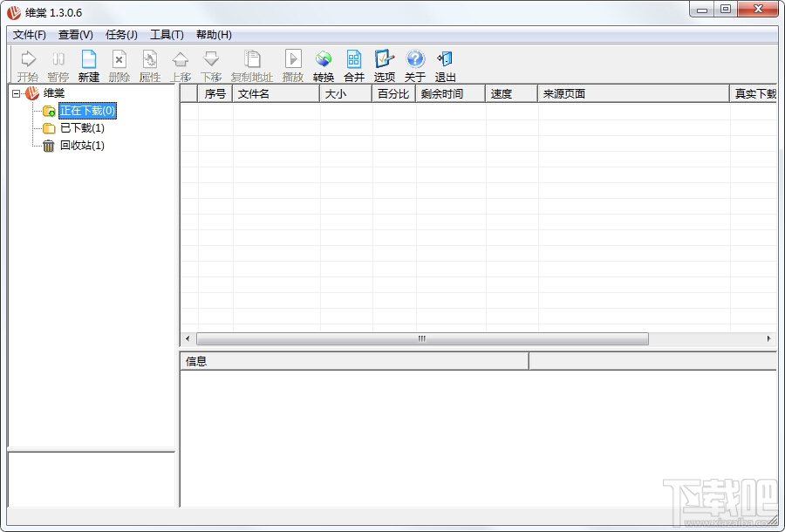Create a new task with 新建
785x532 pixels.
tap(89, 65)
